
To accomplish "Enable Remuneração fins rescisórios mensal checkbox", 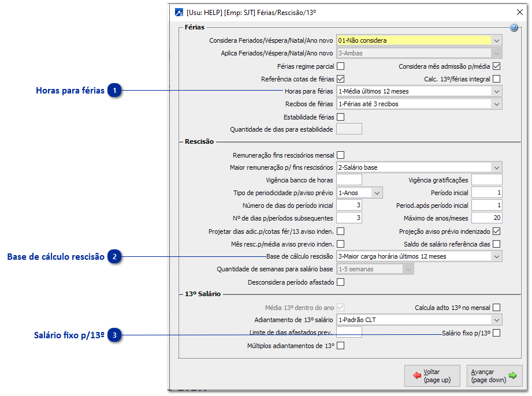I will [x=341, y=155].
